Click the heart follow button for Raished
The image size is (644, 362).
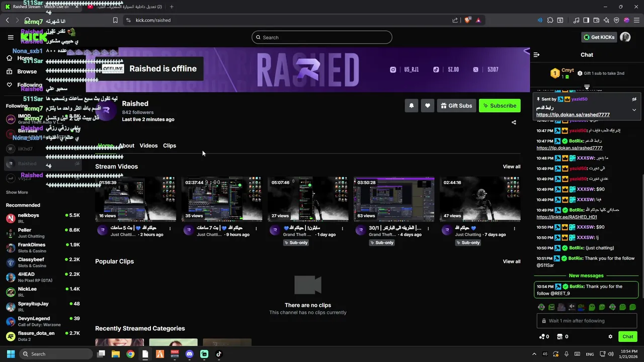click(428, 106)
